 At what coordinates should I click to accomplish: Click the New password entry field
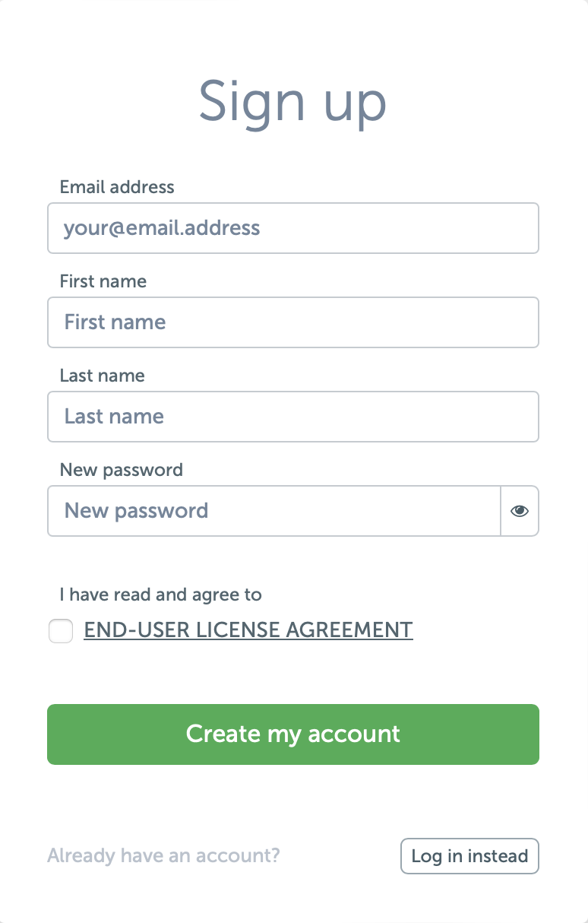[273, 511]
